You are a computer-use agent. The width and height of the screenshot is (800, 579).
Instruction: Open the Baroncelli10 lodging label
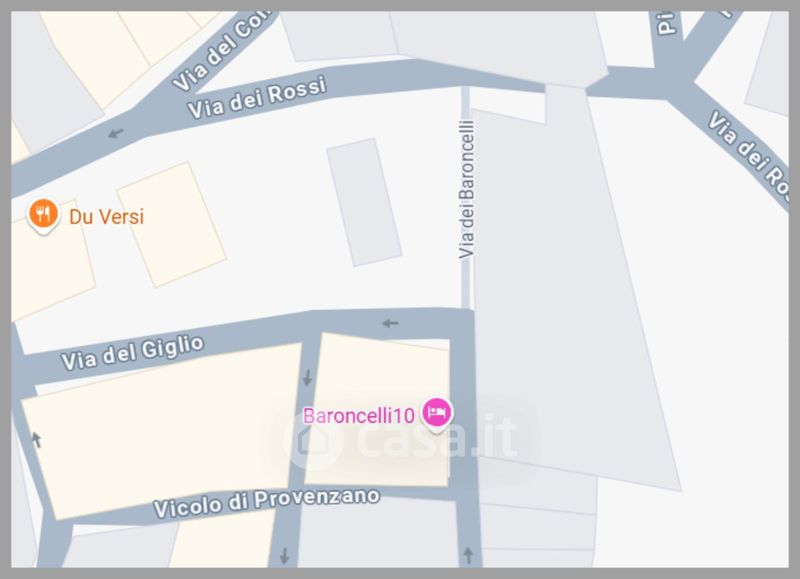pyautogui.click(x=359, y=416)
